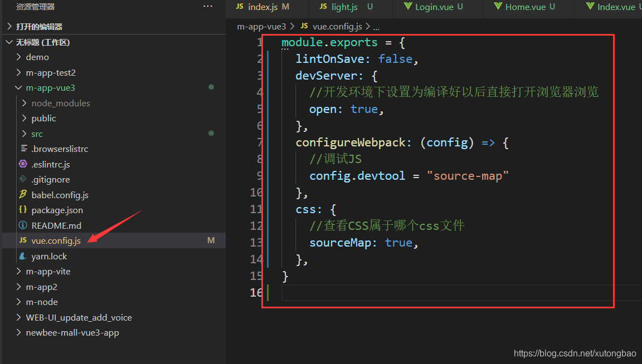
Task: Expand the m-app-test2 folder
Action: point(18,72)
